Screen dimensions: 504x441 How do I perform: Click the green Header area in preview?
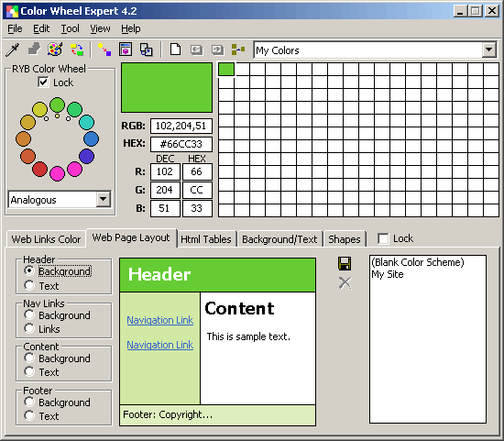pos(217,275)
